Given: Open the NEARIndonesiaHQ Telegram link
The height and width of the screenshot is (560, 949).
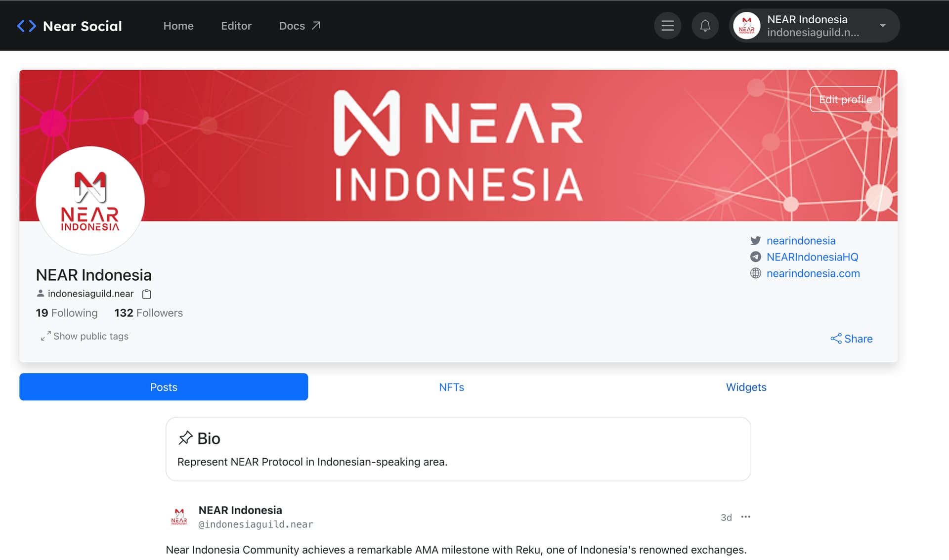Looking at the screenshot, I should pos(812,257).
